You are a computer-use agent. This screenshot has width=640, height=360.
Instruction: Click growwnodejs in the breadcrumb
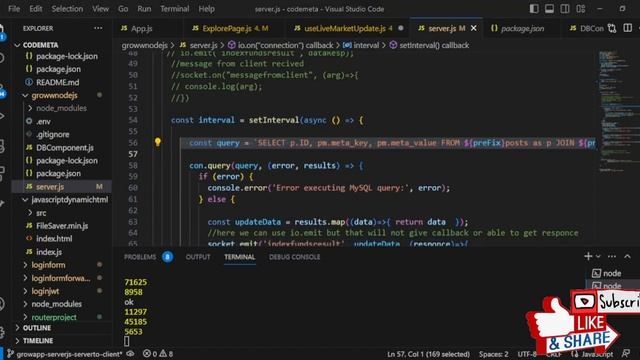(x=144, y=45)
